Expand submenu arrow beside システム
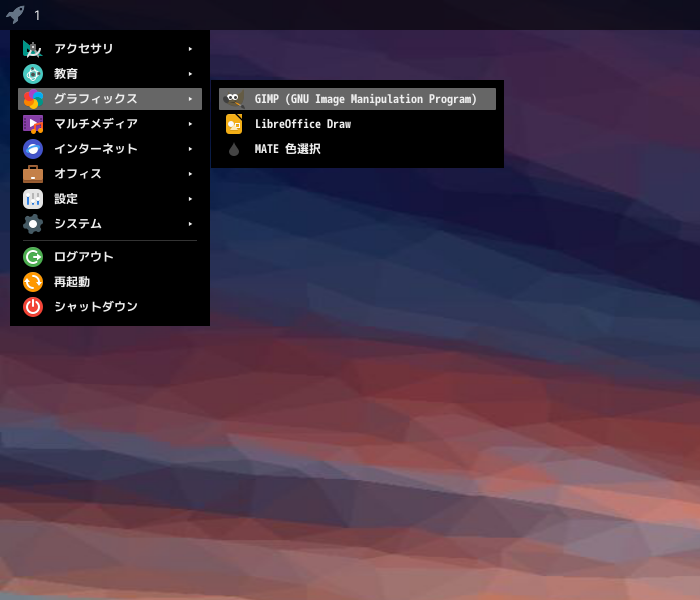This screenshot has width=700, height=600. pos(190,224)
